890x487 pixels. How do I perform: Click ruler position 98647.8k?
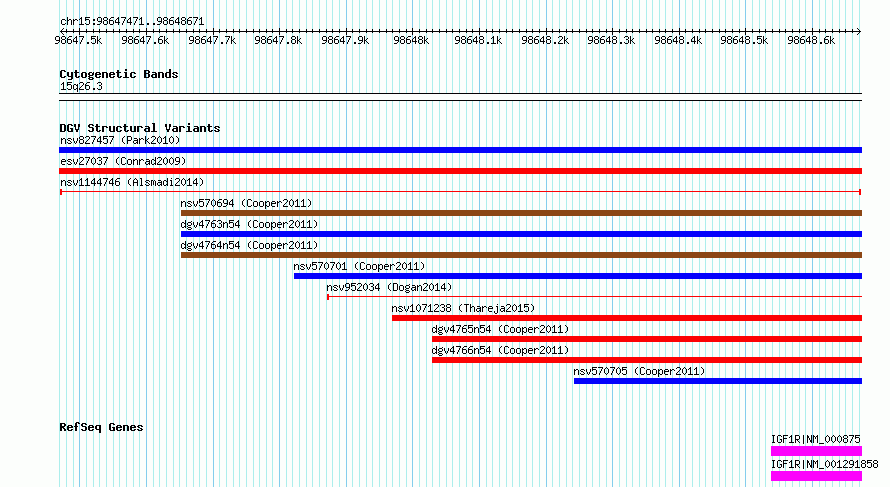click(x=278, y=40)
